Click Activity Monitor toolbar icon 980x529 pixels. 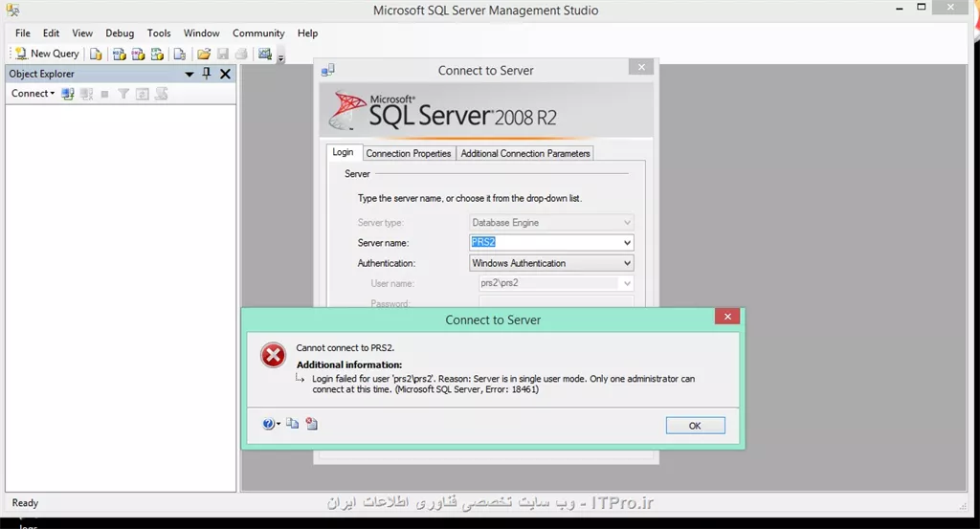265,55
